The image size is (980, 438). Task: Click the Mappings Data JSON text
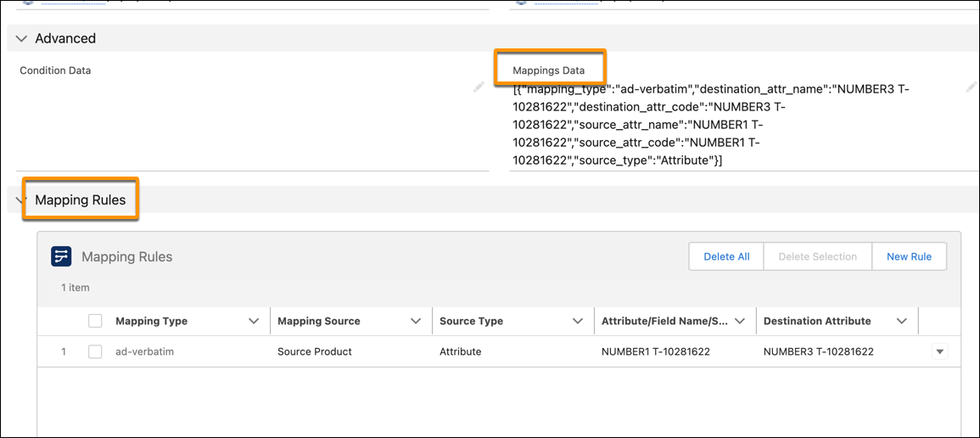pyautogui.click(x=711, y=124)
